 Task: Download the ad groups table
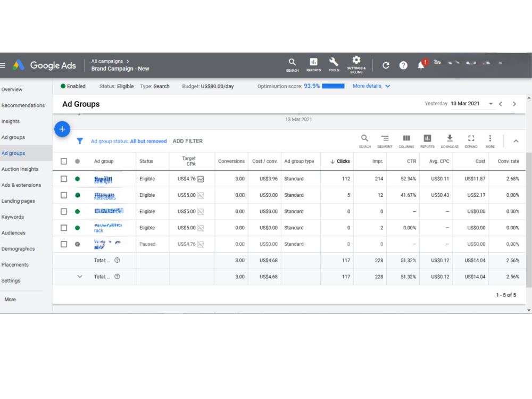click(450, 141)
